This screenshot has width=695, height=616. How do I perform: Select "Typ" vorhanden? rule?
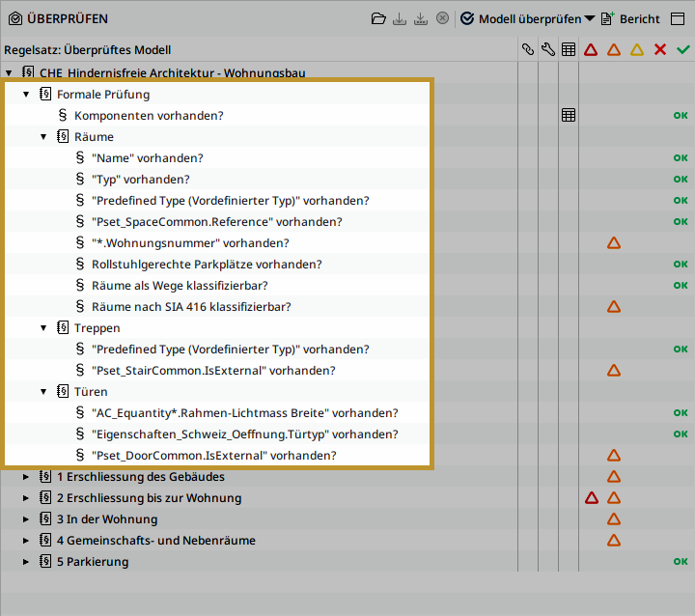point(141,180)
